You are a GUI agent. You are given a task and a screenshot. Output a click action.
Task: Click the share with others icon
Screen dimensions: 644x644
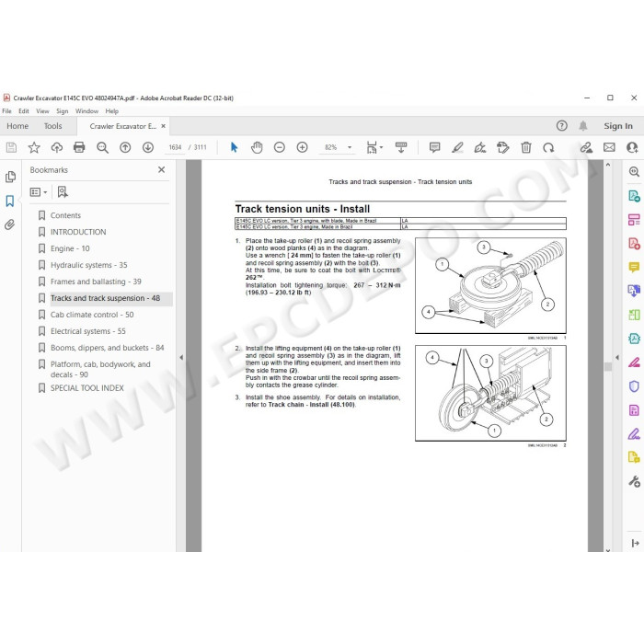coord(633,147)
